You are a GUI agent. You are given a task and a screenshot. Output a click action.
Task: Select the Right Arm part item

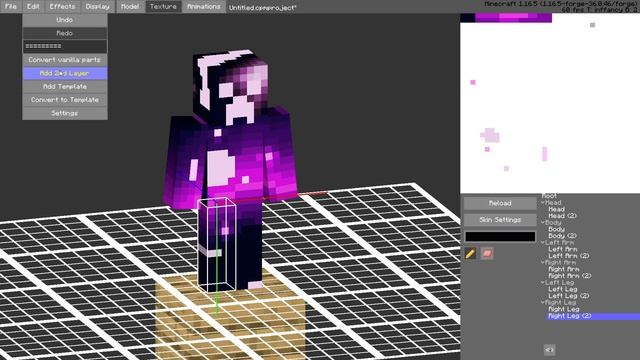pyautogui.click(x=564, y=269)
